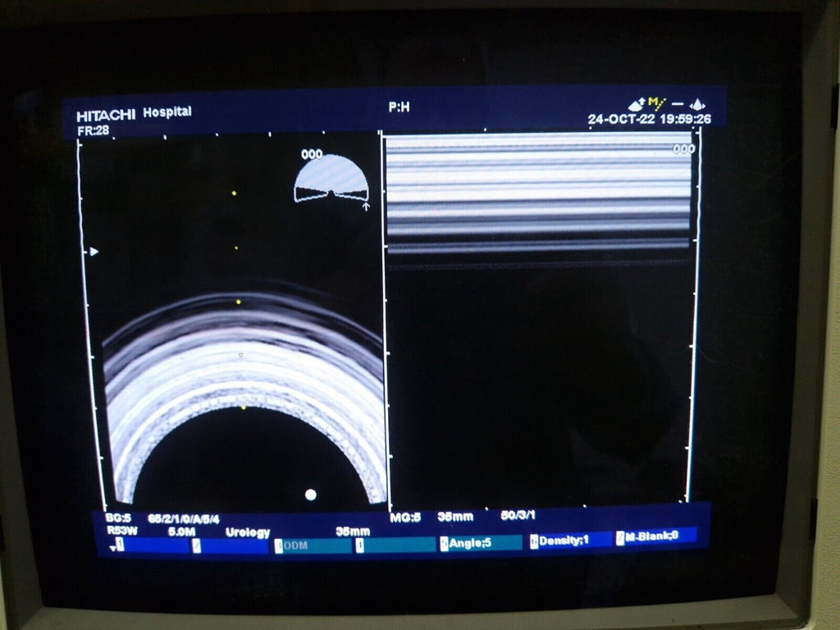This screenshot has height=630, width=840.
Task: Click the semicircle transducer orientation icon
Action: point(331,178)
